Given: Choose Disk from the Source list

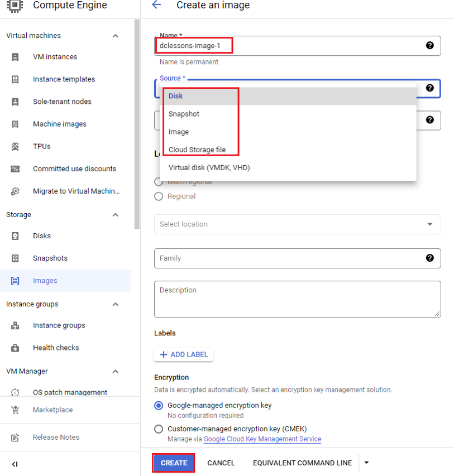Looking at the screenshot, I should [x=288, y=96].
